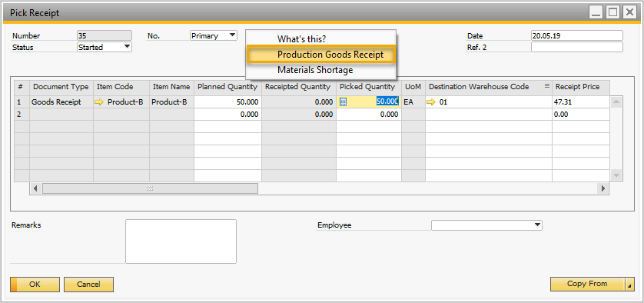The image size is (644, 303).
Task: Click the Ref. 2 input field
Action: click(x=576, y=47)
